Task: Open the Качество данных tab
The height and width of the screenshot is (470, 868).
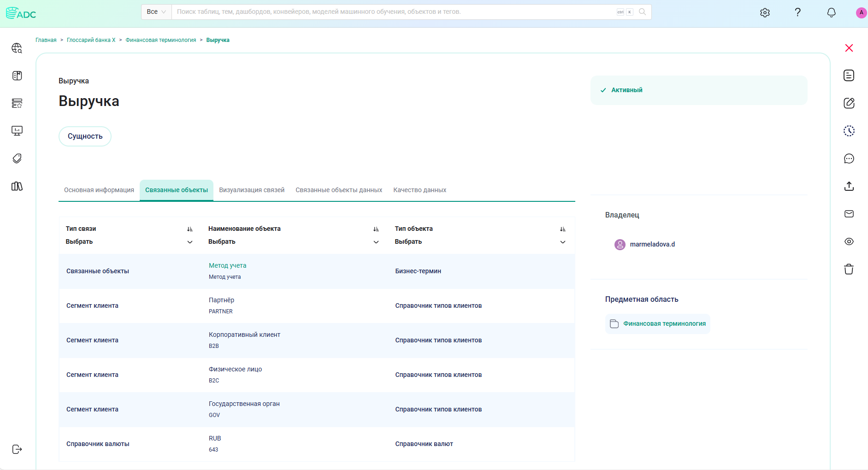Action: point(419,190)
